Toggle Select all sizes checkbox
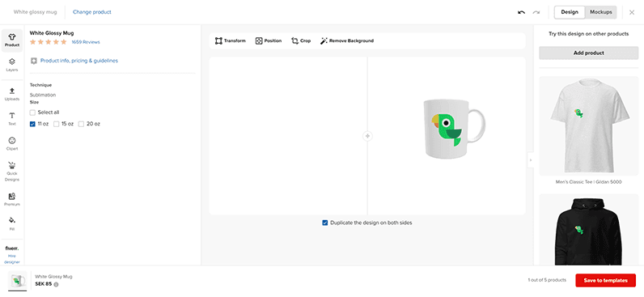This screenshot has width=644, height=297. click(32, 112)
